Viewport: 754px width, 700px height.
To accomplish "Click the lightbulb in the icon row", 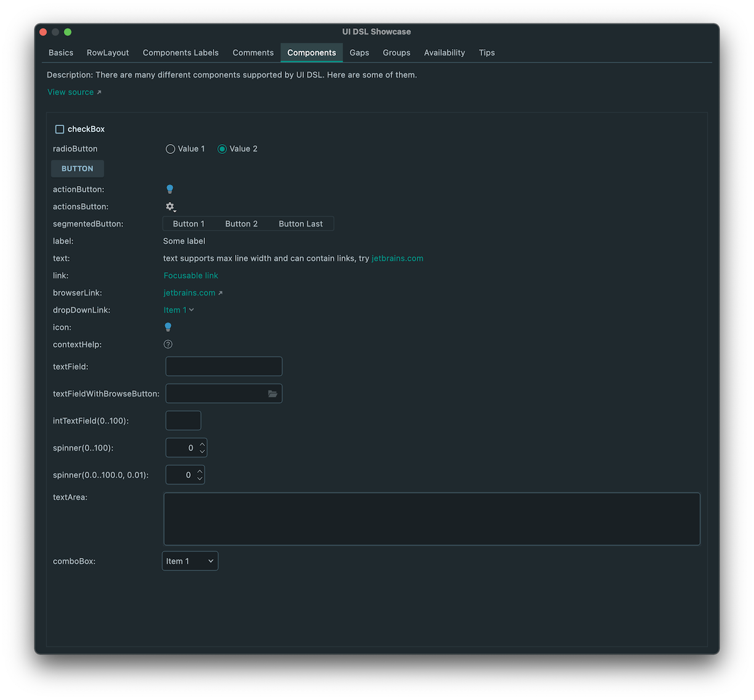I will pos(167,327).
